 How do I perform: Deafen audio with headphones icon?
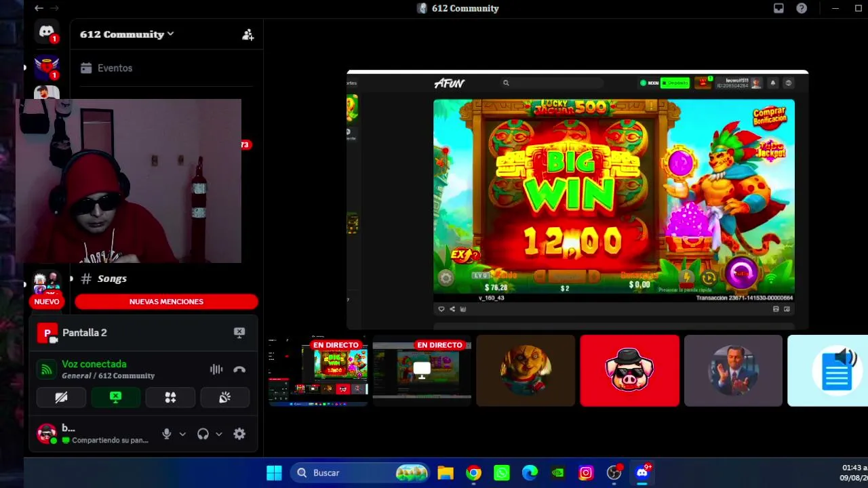pyautogui.click(x=203, y=434)
